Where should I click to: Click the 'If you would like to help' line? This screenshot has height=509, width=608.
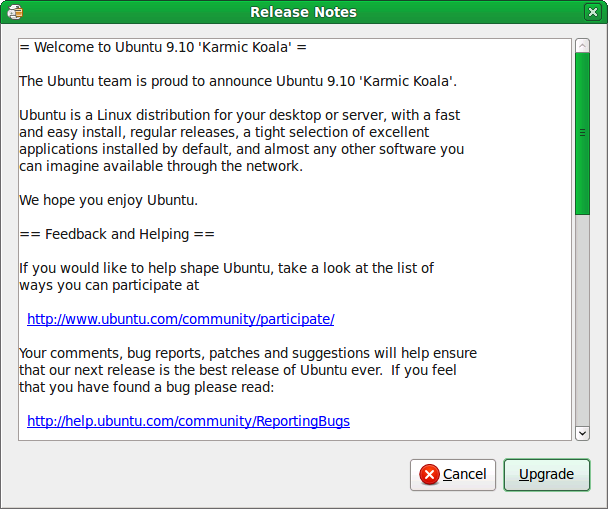(x=226, y=268)
